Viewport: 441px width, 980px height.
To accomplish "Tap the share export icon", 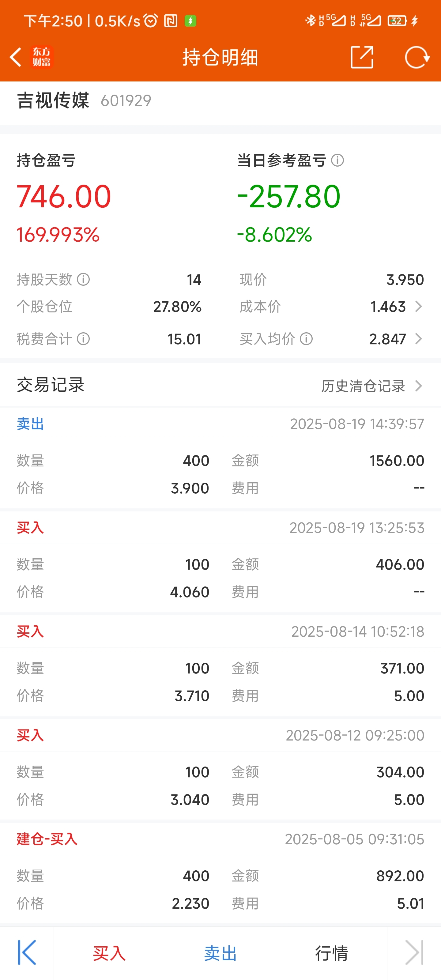I will click(361, 57).
